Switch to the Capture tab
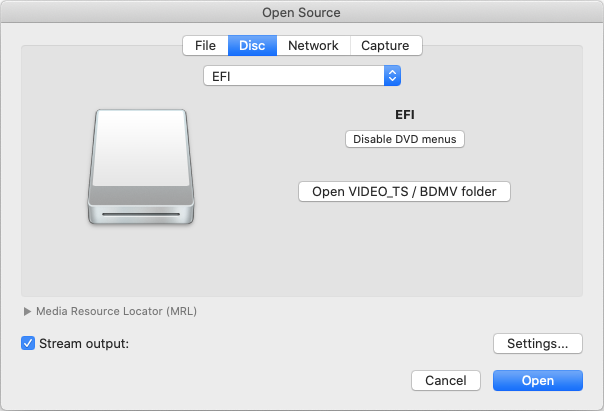The height and width of the screenshot is (411, 604). pos(385,45)
